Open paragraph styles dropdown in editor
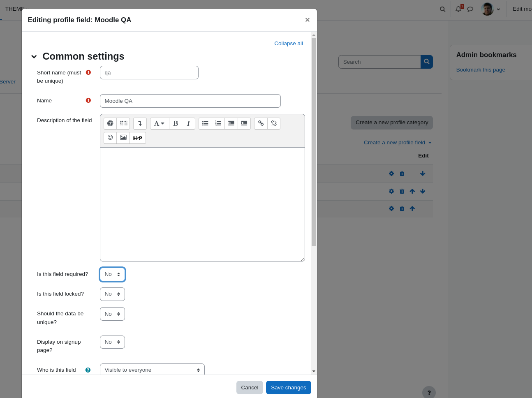The height and width of the screenshot is (398, 532). point(160,123)
